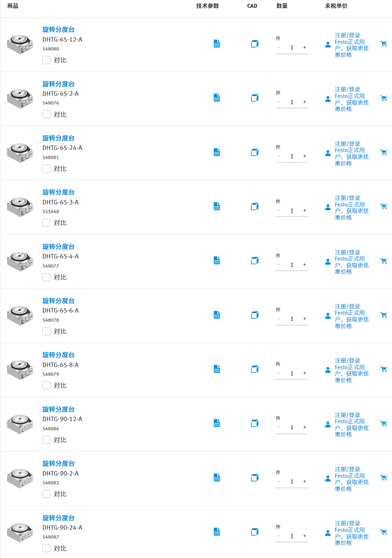This screenshot has height=558, width=392.
Task: Increase quantity of DHTG-65-2-A
Action: pos(304,102)
